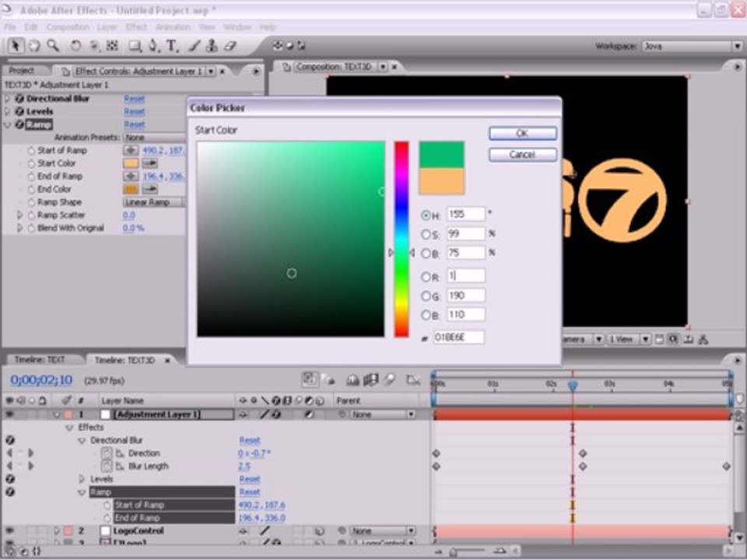
Task: Expand Levels in the timeline
Action: [x=82, y=478]
